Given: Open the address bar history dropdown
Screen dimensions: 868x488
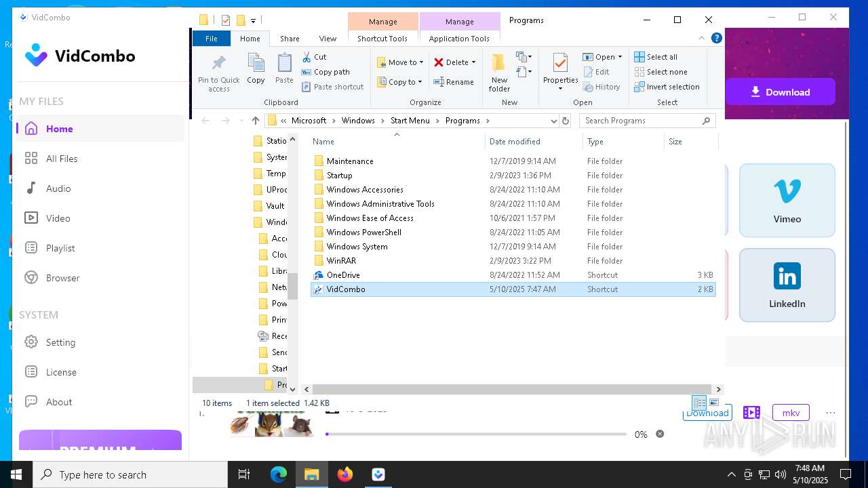Looking at the screenshot, I should pos(554,121).
